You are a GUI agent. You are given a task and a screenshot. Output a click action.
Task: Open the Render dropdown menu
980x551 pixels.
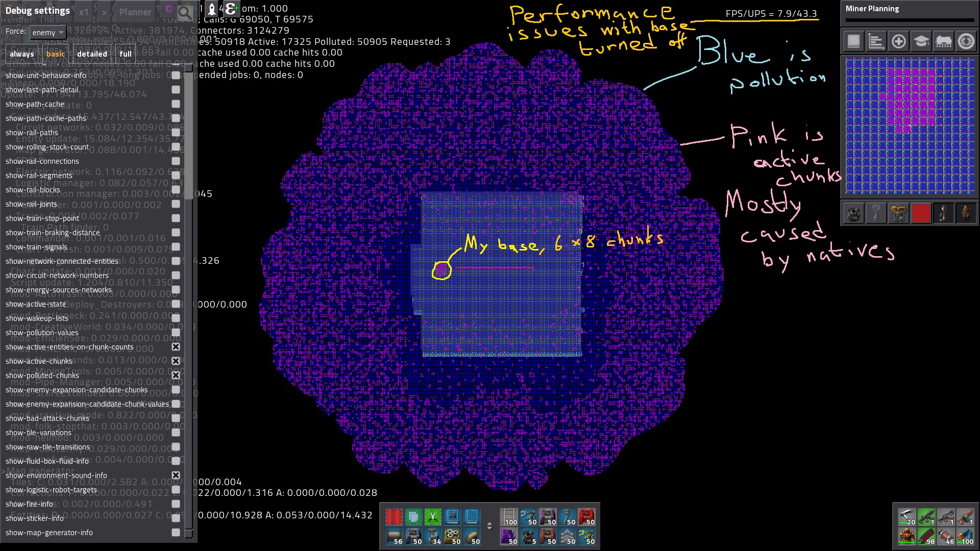click(47, 20)
